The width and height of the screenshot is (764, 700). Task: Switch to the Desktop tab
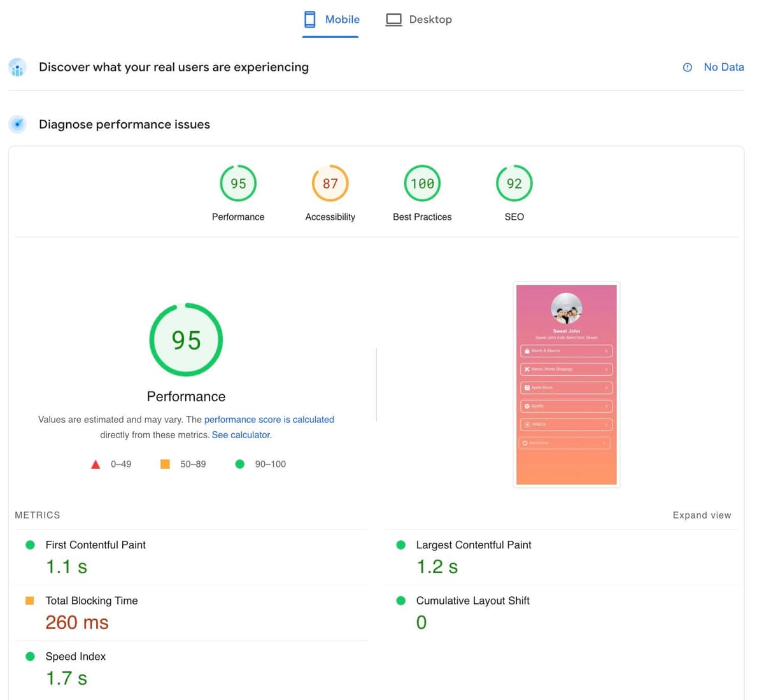(420, 19)
